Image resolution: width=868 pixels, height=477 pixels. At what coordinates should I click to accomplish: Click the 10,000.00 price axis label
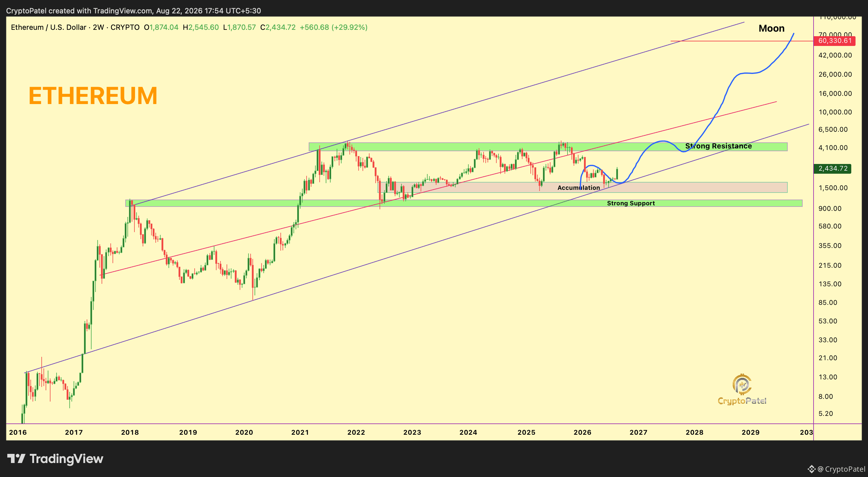pos(835,112)
